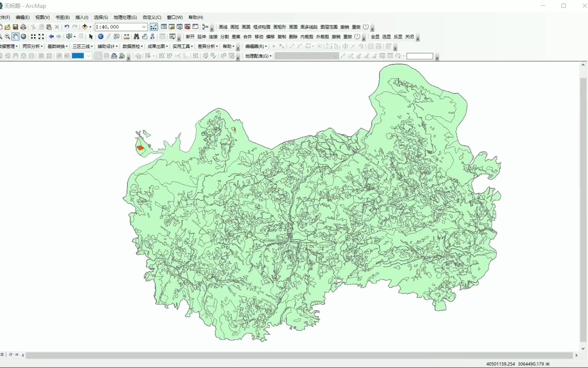Image resolution: width=588 pixels, height=368 pixels.
Task: Choose the black arrow Select Elements tool
Action: tap(91, 36)
